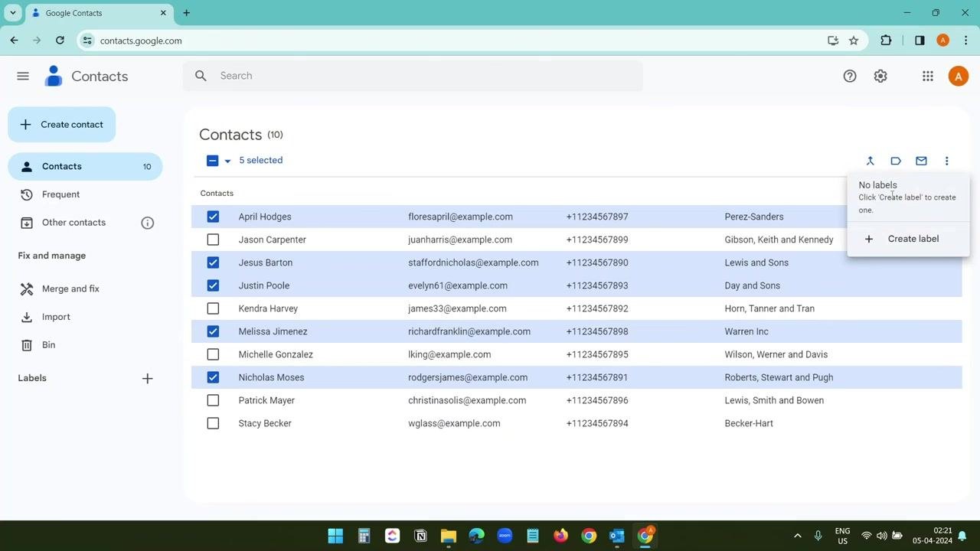This screenshot has width=980, height=551.
Task: Open the Chrome tab search dropdown
Action: [12, 13]
